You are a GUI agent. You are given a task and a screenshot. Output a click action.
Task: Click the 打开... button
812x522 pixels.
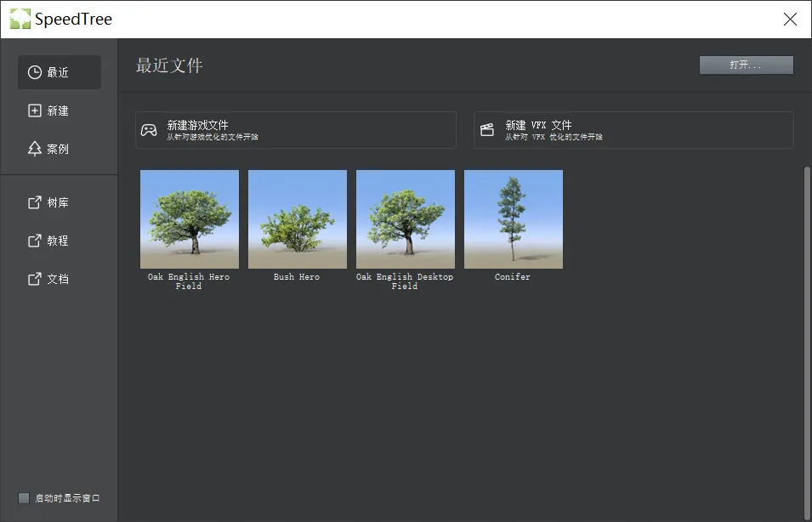747,65
